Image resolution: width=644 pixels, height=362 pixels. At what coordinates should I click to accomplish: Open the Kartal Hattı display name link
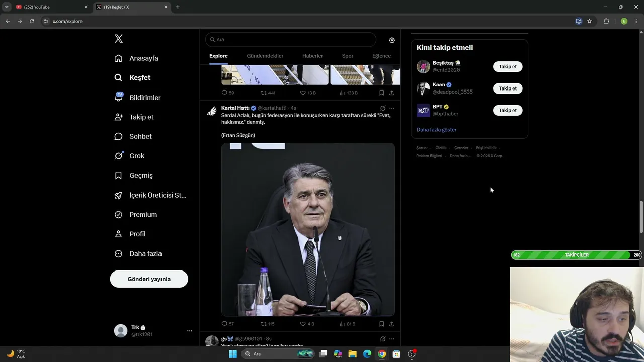point(235,108)
